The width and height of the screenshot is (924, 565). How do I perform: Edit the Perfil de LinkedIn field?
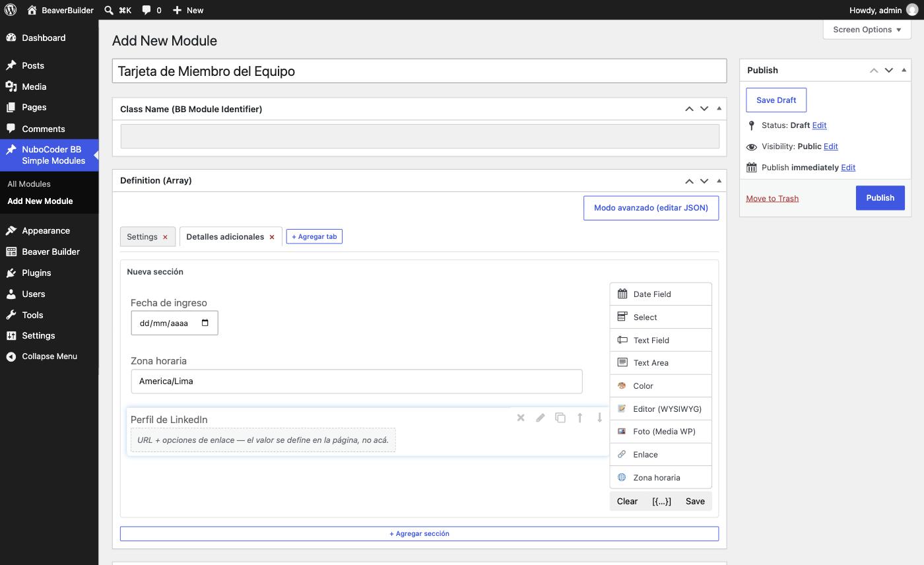click(541, 418)
